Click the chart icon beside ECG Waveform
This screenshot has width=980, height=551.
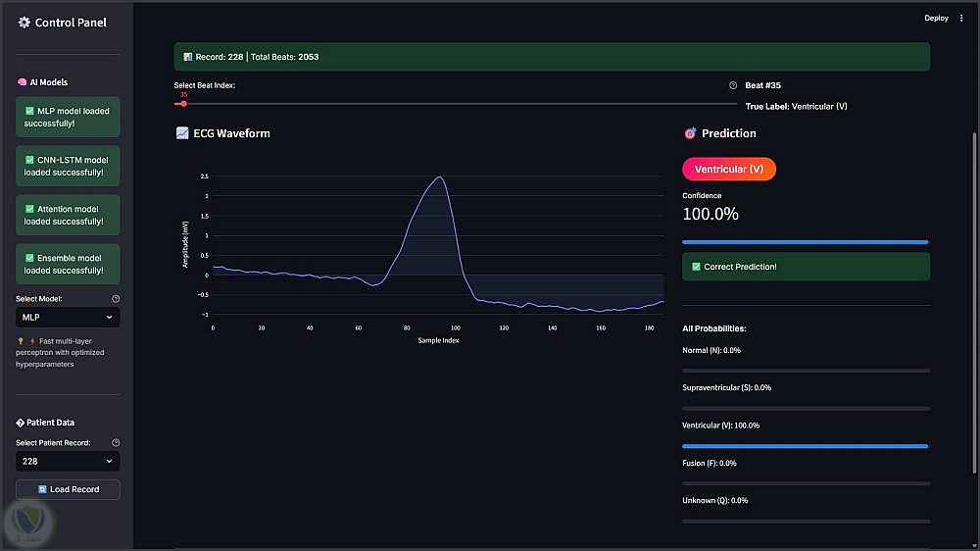click(182, 133)
